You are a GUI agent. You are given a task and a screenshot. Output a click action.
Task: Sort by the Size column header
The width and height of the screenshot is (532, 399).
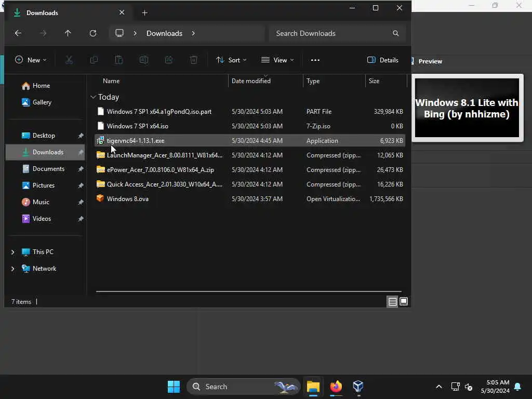click(x=386, y=81)
